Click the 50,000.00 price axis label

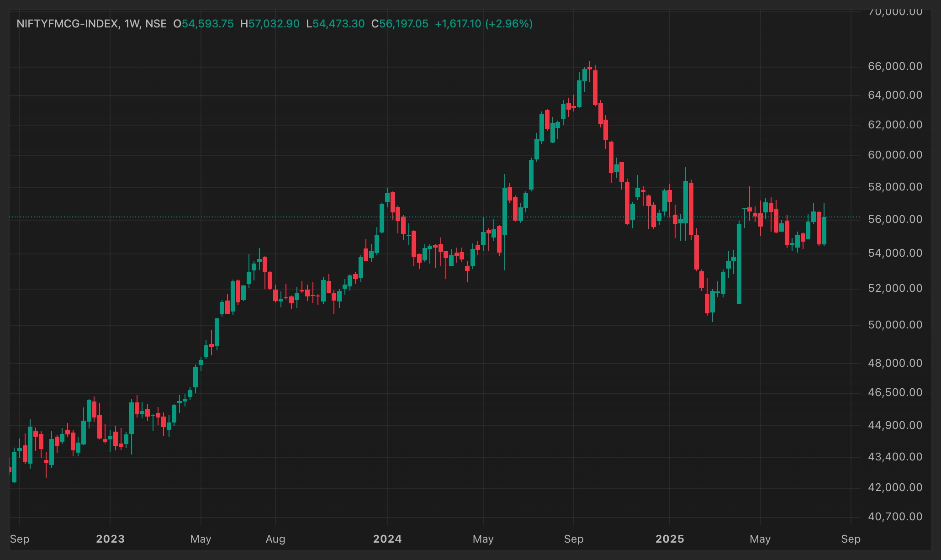[895, 325]
